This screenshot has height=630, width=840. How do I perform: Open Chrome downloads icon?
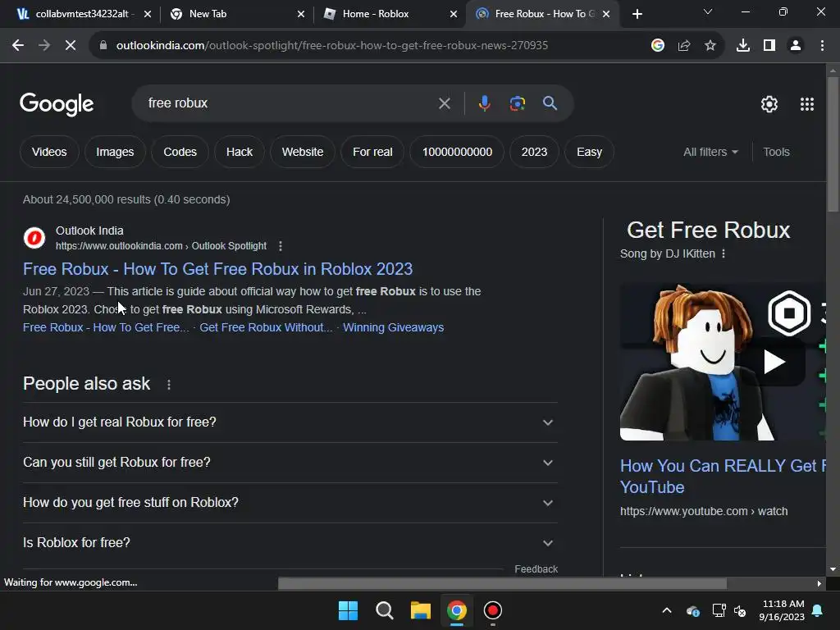(743, 46)
